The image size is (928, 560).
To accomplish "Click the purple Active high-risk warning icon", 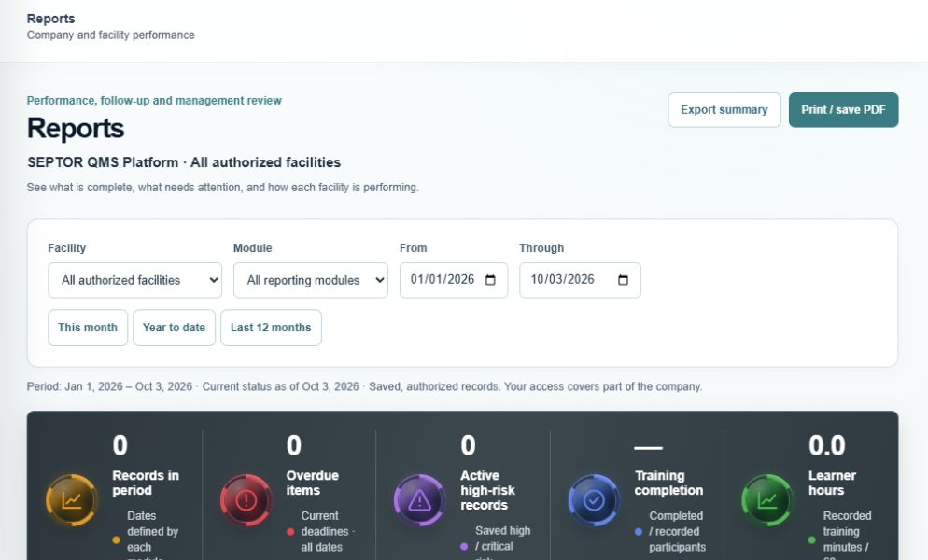I will 419,500.
